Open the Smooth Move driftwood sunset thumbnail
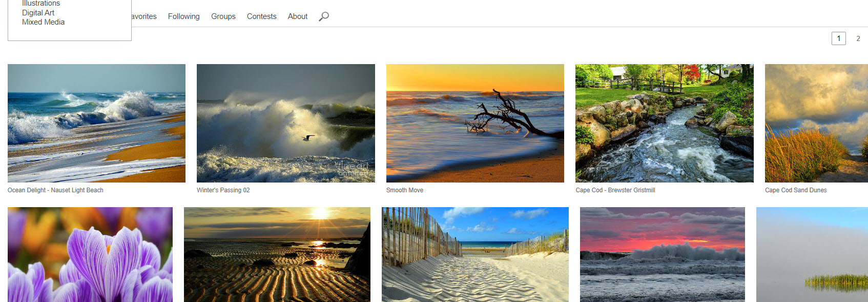Viewport: 868px width, 302px height. click(x=475, y=123)
